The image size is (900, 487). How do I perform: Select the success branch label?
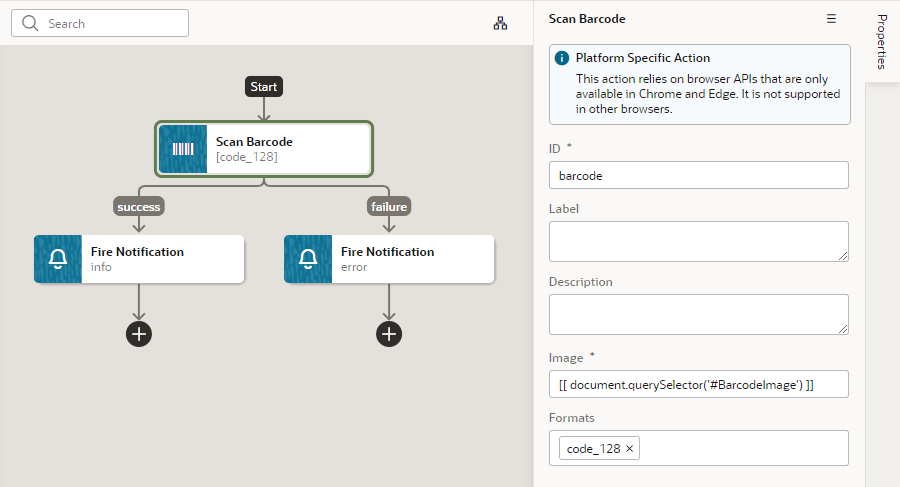[x=138, y=207]
